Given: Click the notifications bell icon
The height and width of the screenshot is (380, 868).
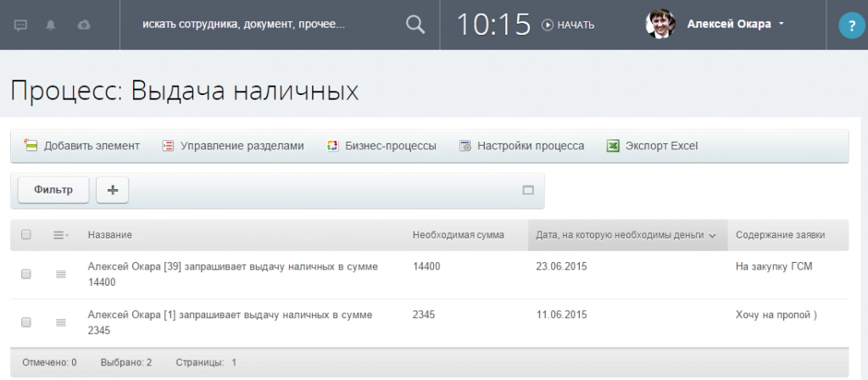Looking at the screenshot, I should [x=52, y=25].
